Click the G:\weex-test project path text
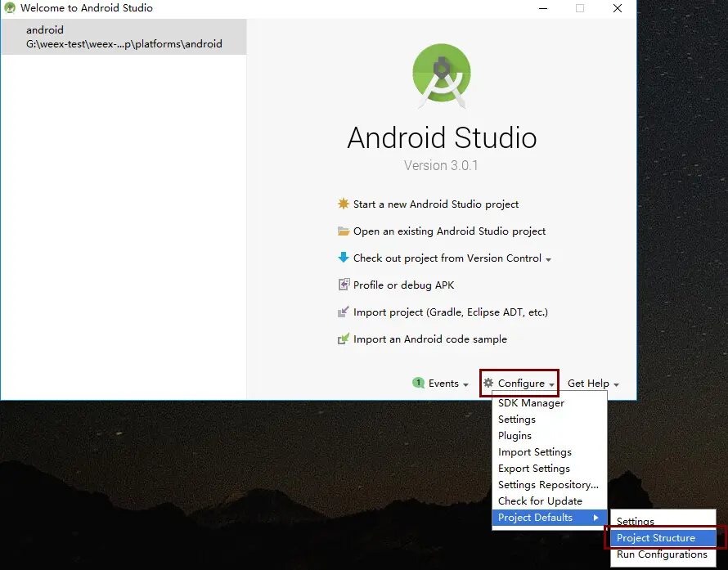728x570 pixels. click(x=124, y=44)
